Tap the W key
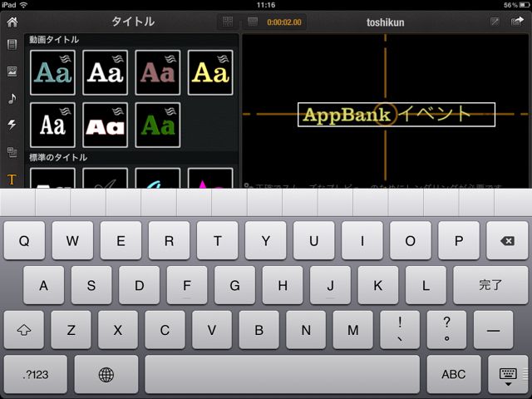The width and height of the screenshot is (532, 399). 72,240
